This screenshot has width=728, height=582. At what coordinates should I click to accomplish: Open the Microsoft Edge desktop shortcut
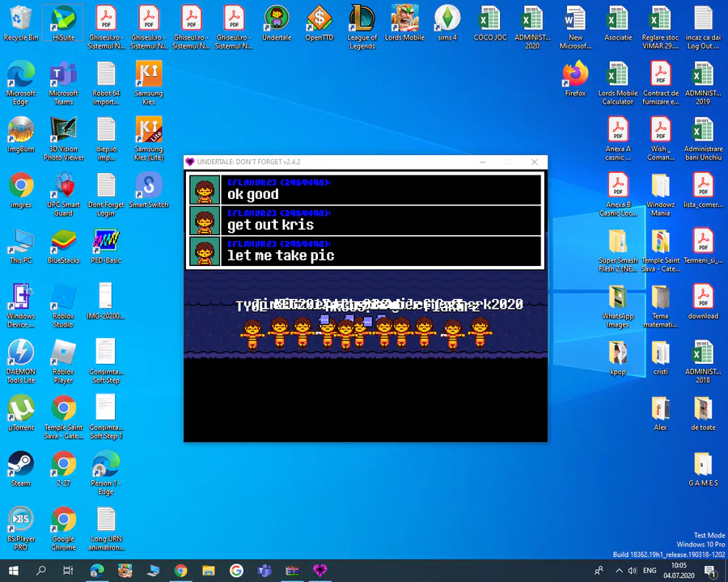21,82
